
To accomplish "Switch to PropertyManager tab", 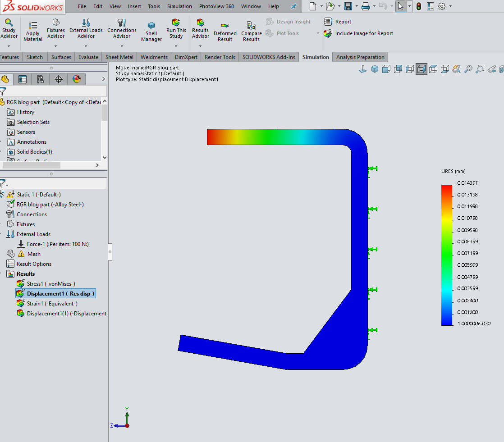I will click(x=23, y=79).
